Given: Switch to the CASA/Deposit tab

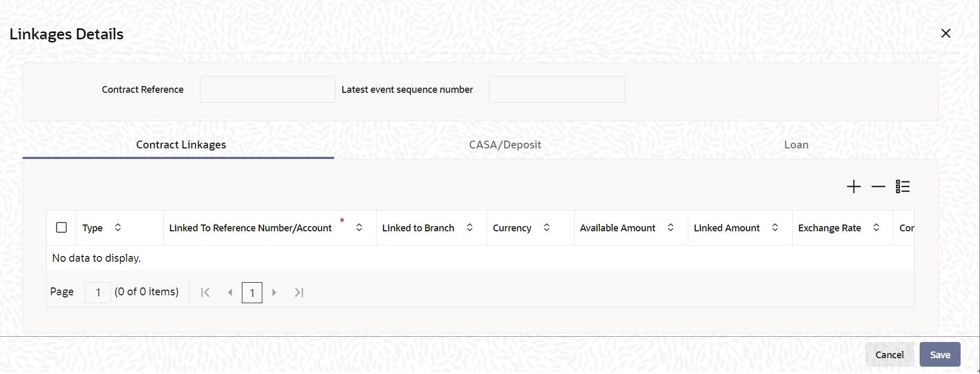Looking at the screenshot, I should [x=505, y=145].
